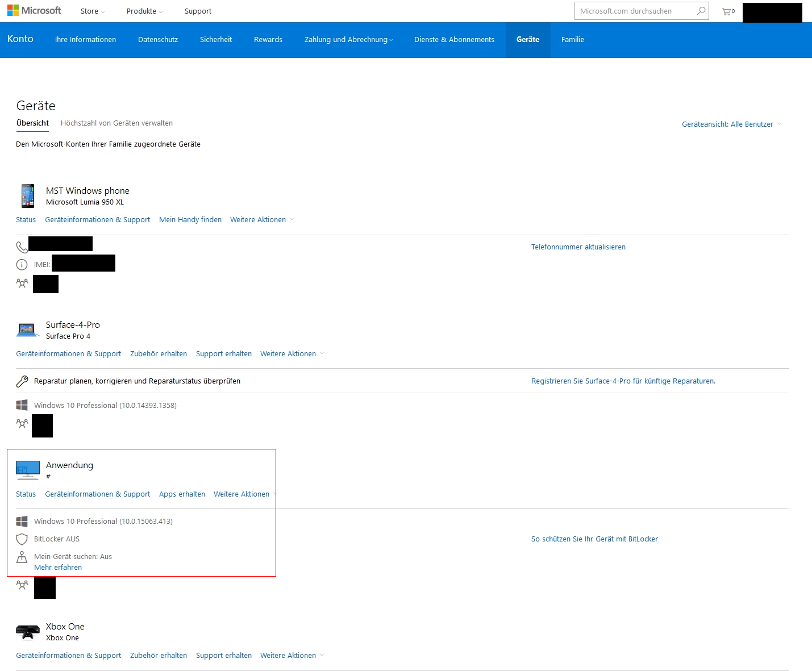Viewport: 812px width, 671px height.
Task: Click Telefonnummer aktualisieren
Action: [x=578, y=247]
